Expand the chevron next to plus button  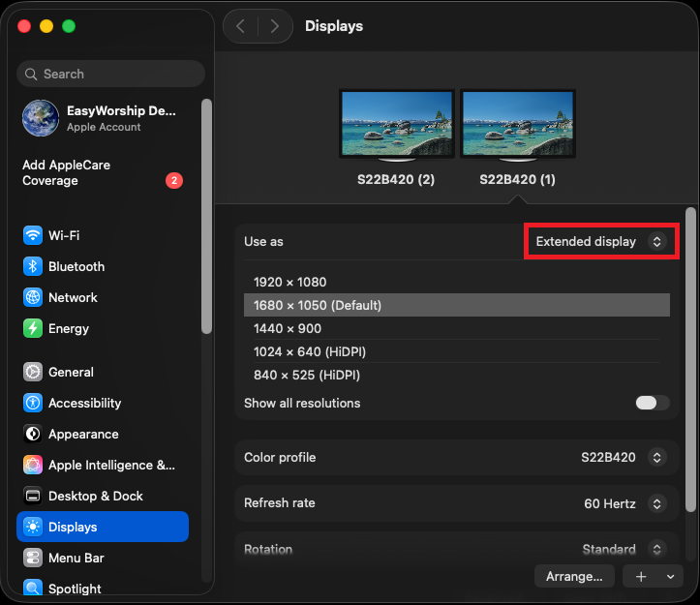click(670, 576)
